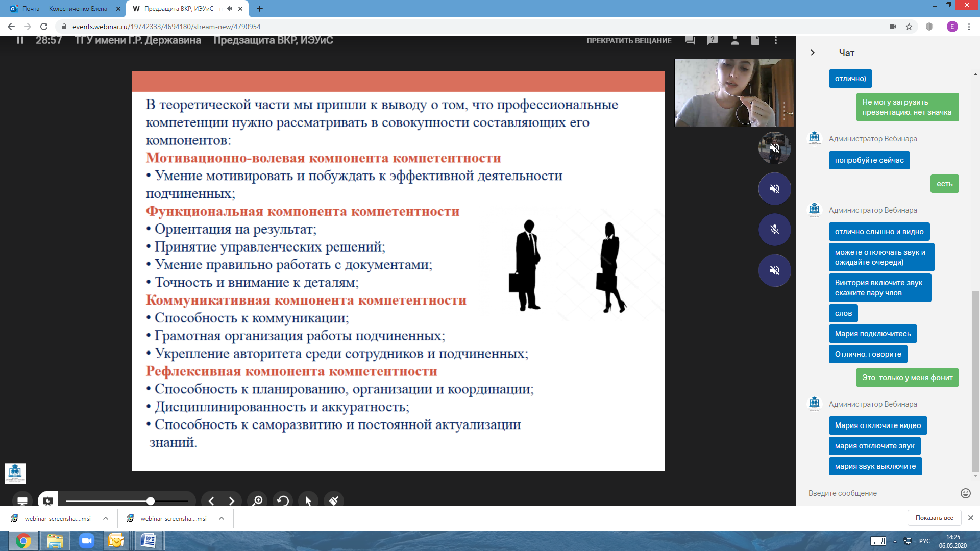Viewport: 980px width, 551px height.
Task: Bookmark this page with star icon
Action: (x=909, y=27)
